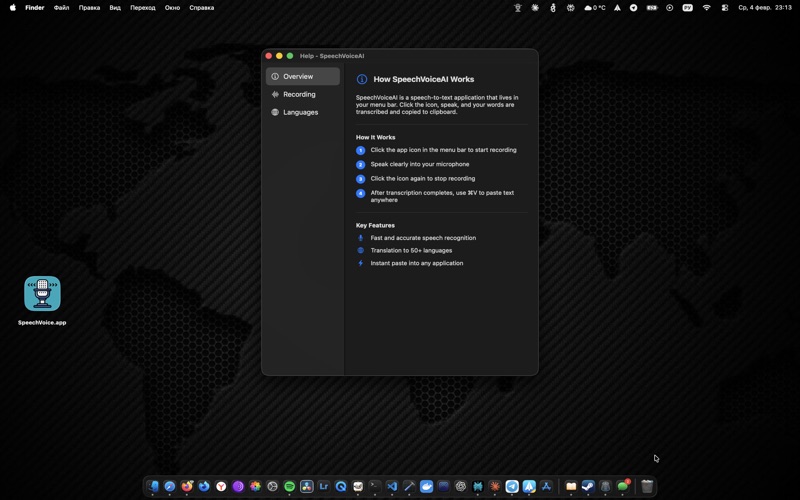Open the Finder menu

(x=35, y=8)
